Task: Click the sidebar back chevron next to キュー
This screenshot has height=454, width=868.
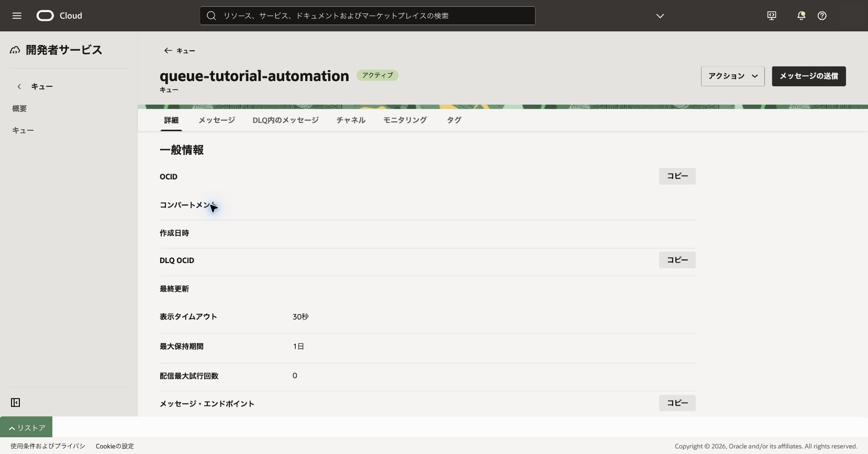Action: 19,86
